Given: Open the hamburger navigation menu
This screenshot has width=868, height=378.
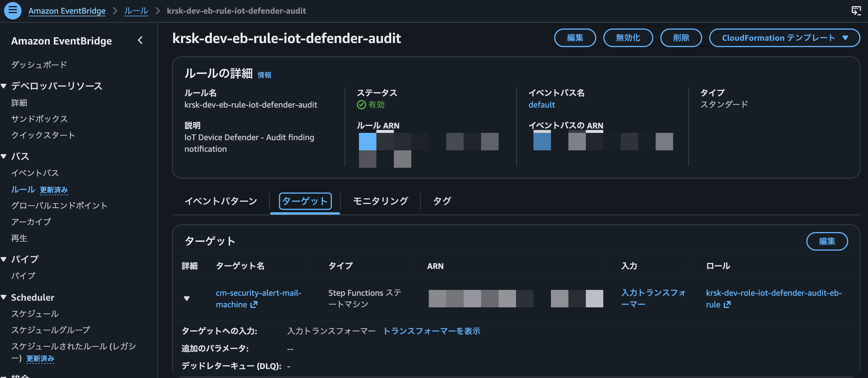Looking at the screenshot, I should coord(13,10).
